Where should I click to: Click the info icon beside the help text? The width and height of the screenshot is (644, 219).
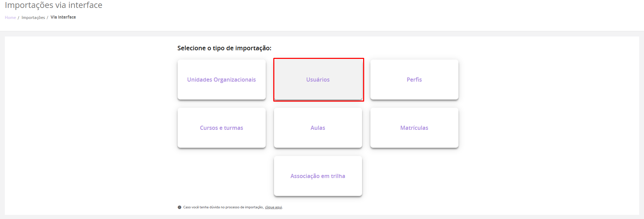pyautogui.click(x=179, y=207)
